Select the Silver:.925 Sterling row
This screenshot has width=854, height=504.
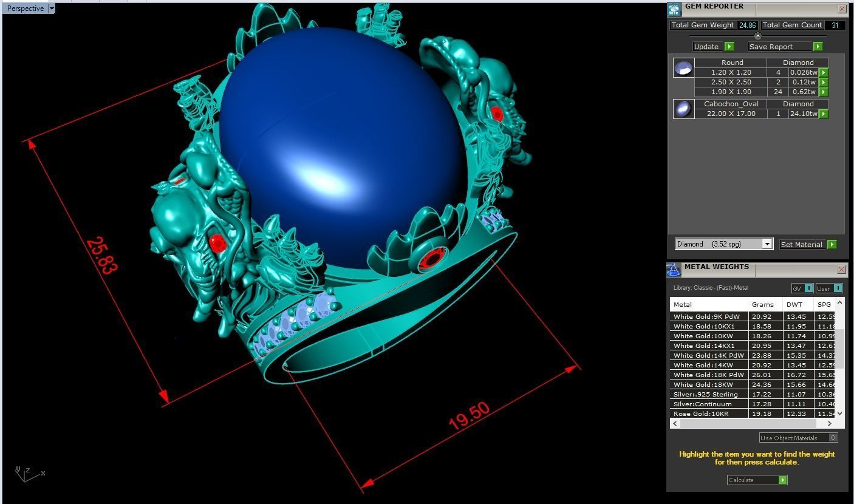pyautogui.click(x=753, y=394)
